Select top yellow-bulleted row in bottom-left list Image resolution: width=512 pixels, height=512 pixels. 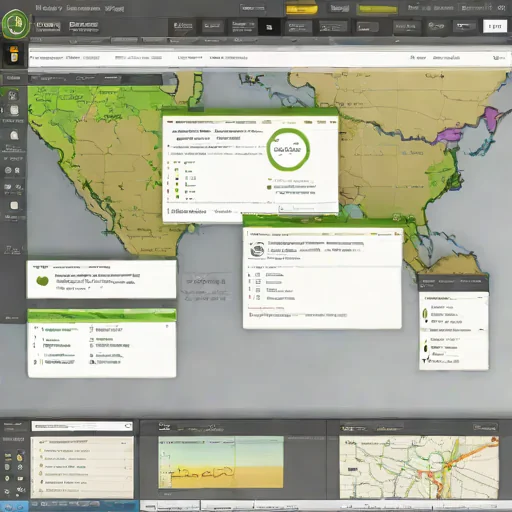coord(65,451)
